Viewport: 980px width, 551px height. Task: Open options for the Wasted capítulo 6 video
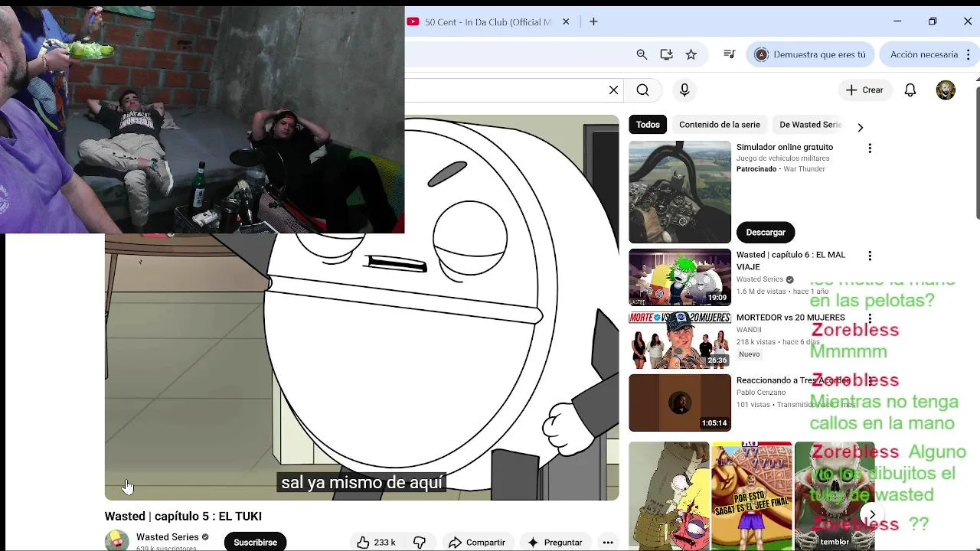pyautogui.click(x=870, y=256)
